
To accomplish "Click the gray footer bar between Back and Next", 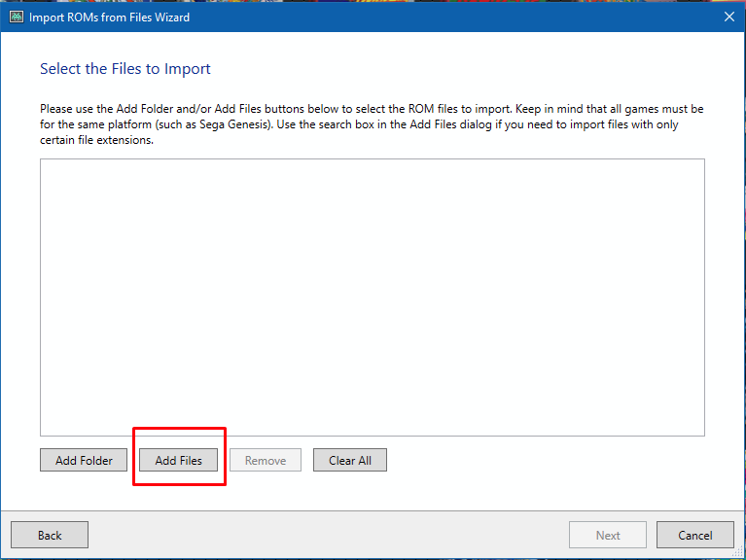I will (329, 535).
